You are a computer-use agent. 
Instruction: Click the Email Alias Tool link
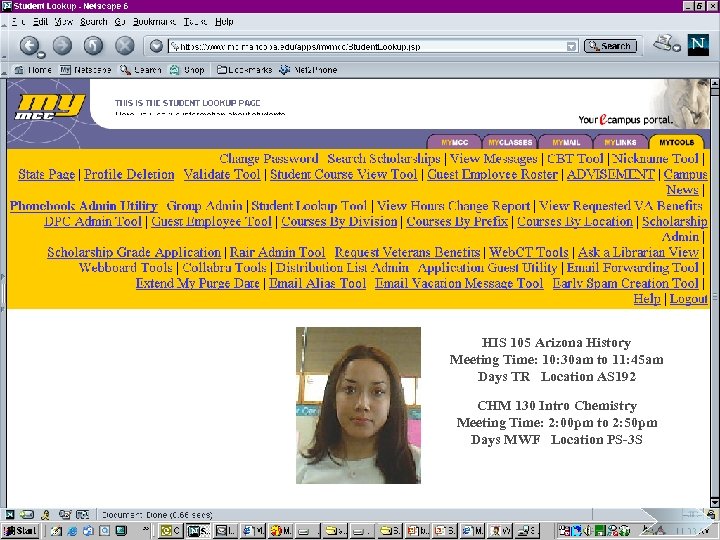[318, 283]
